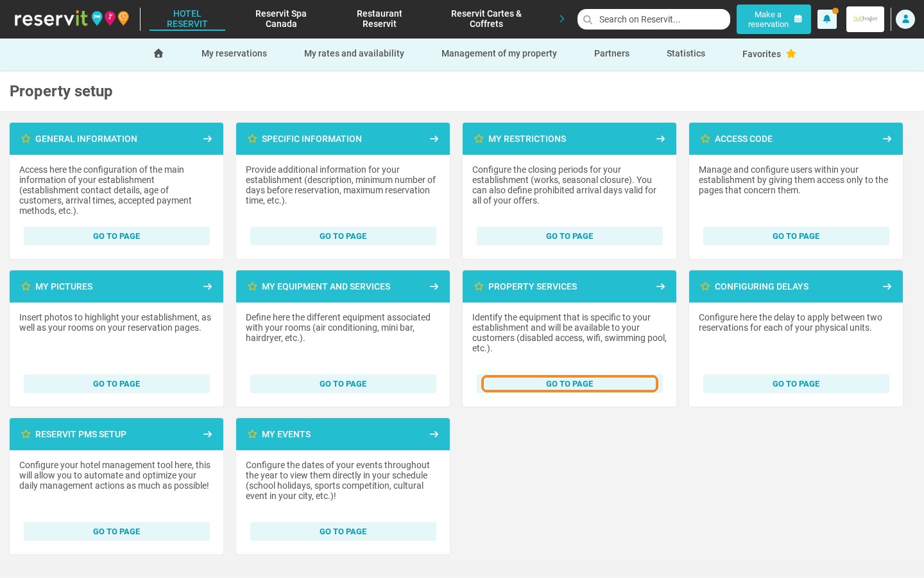Image resolution: width=924 pixels, height=578 pixels.
Task: Toggle favorite star on My Equipment and Services
Action: point(252,286)
